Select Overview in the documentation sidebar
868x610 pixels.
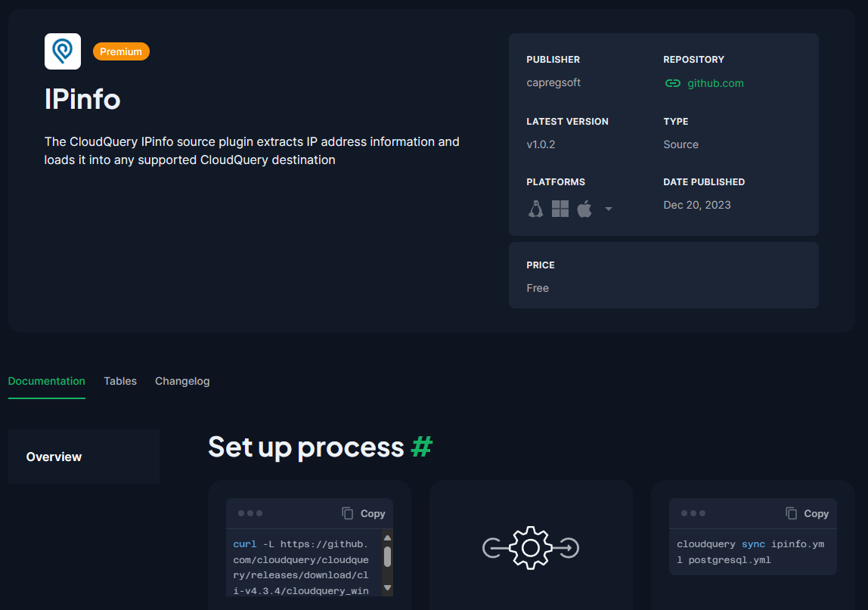click(54, 457)
